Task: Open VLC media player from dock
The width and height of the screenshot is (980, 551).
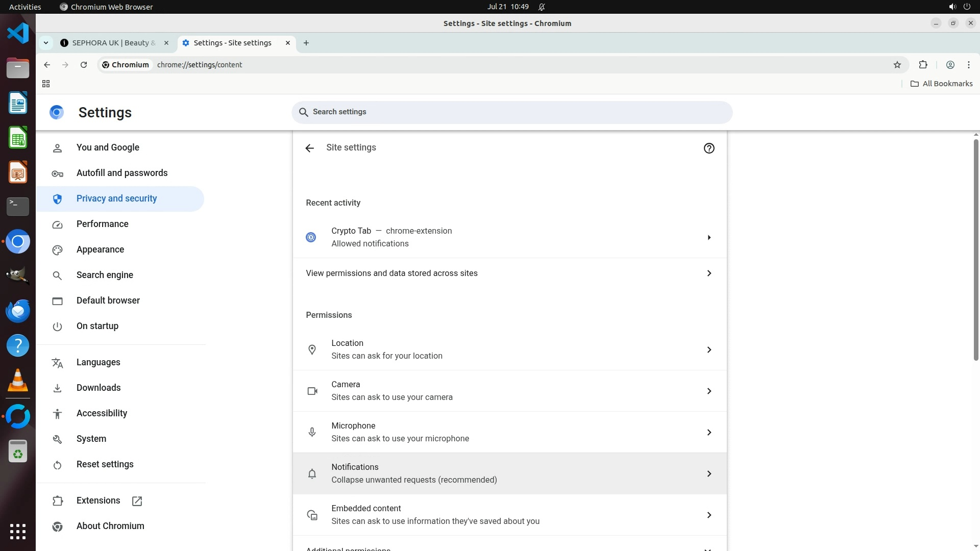Action: pos(18,381)
